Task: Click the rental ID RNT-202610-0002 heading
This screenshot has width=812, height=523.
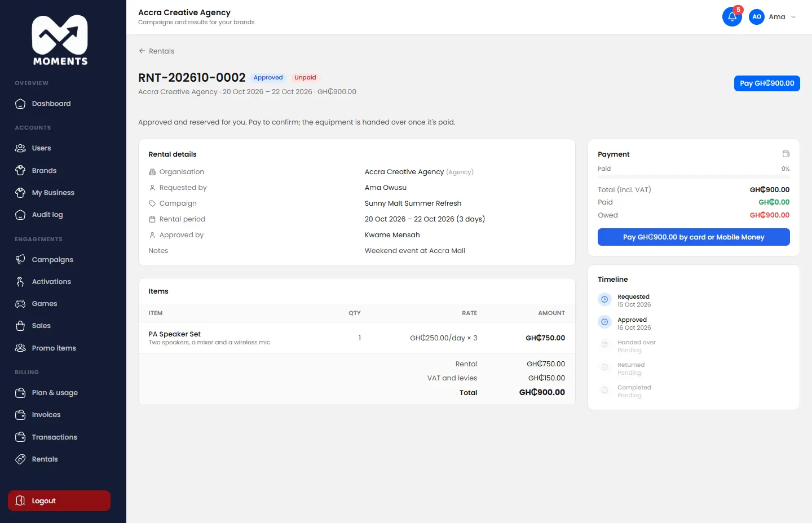Action: point(192,78)
